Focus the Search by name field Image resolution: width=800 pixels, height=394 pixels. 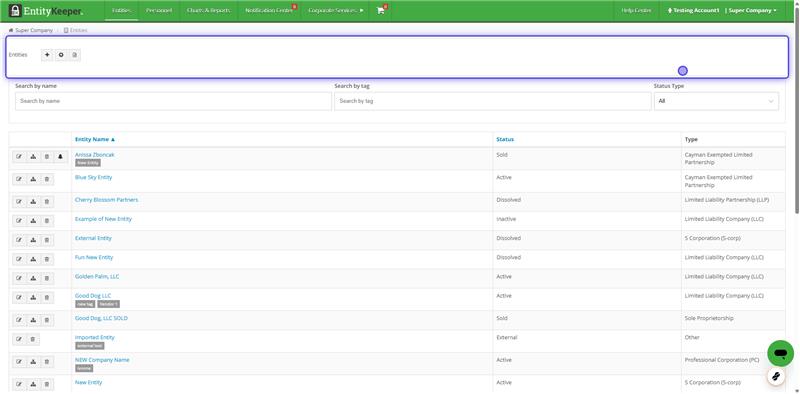173,101
